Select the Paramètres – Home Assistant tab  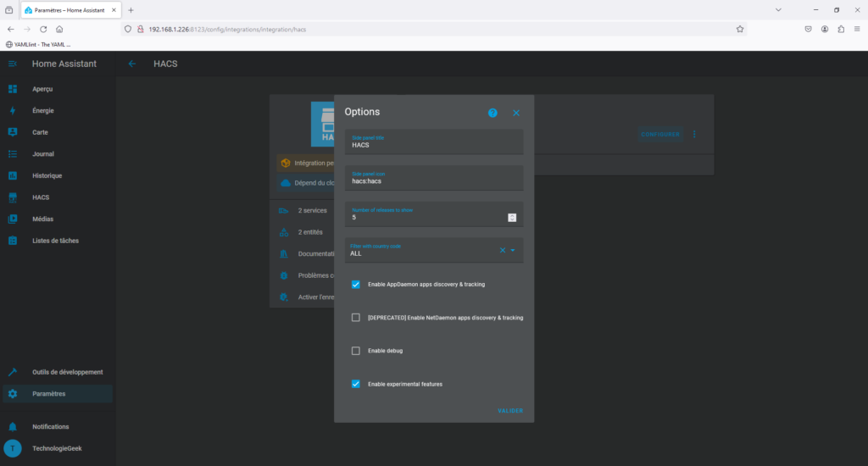(70, 10)
